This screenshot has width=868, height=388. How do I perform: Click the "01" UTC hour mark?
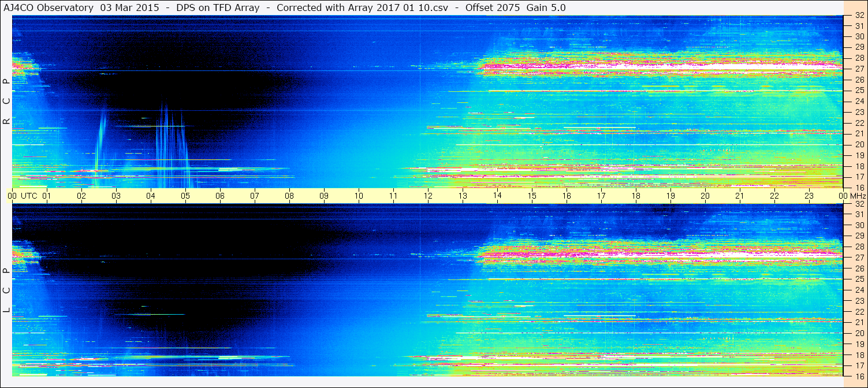coord(47,196)
